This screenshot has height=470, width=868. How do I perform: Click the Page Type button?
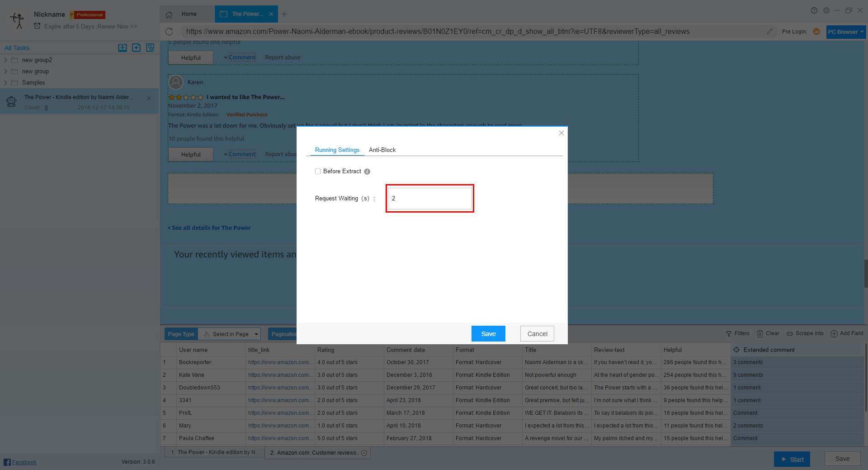[181, 334]
